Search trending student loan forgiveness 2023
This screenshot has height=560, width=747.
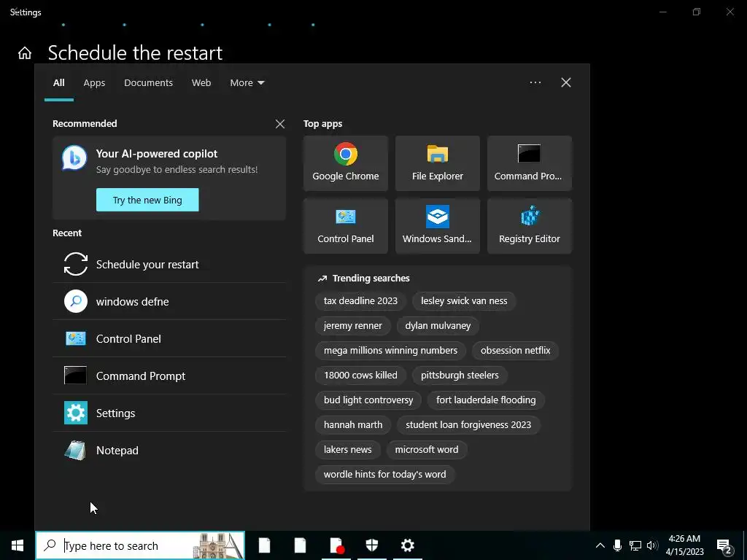(468, 425)
